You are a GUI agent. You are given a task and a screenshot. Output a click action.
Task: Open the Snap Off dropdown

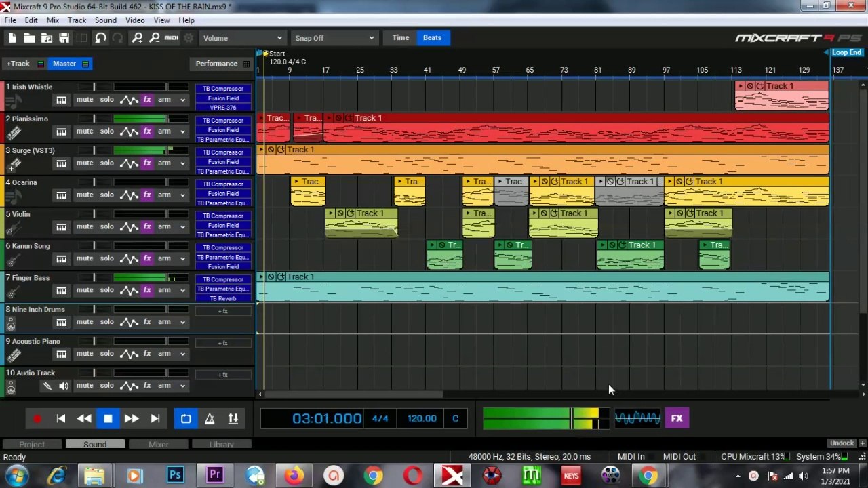334,38
